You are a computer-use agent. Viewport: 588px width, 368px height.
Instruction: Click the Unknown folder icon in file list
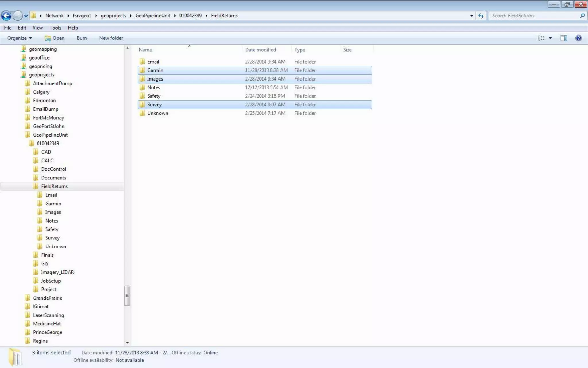click(142, 113)
